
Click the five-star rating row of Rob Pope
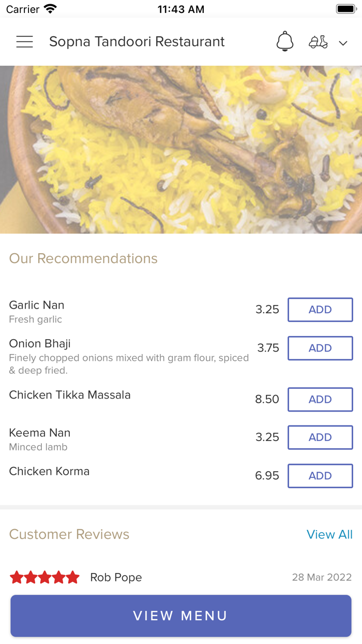click(44, 577)
